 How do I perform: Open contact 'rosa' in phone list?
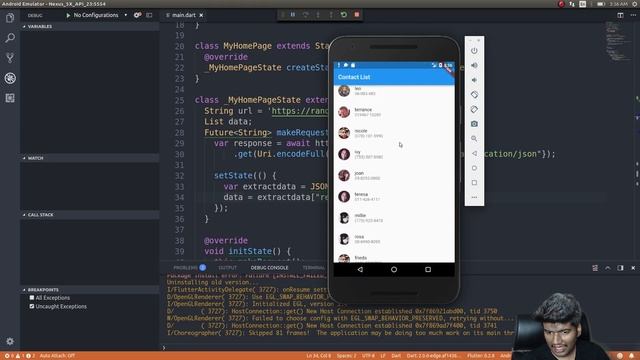tap(394, 239)
